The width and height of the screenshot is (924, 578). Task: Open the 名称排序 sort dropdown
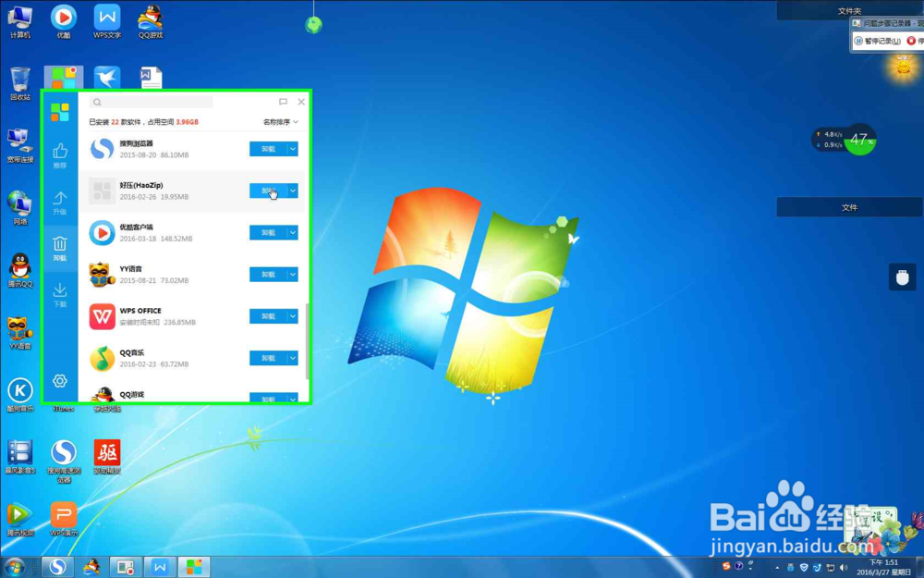point(281,122)
